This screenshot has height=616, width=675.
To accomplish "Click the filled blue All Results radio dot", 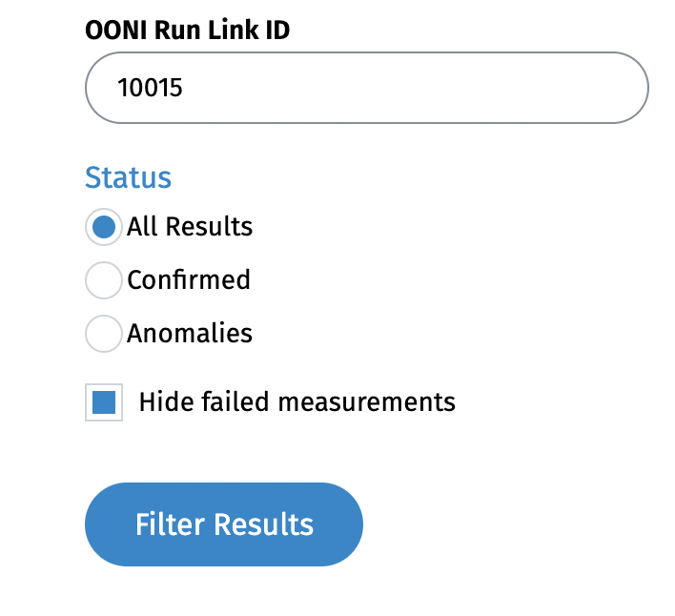I will pos(104,227).
